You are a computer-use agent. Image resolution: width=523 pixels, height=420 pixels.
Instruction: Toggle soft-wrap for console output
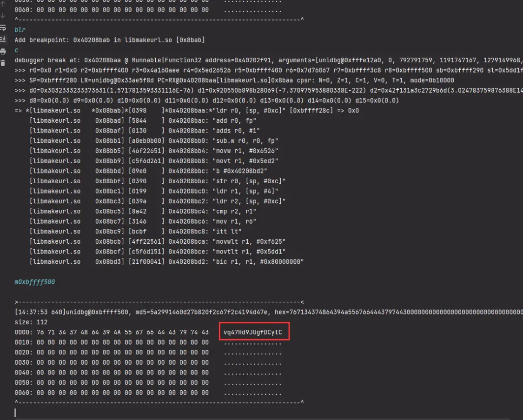(x=3, y=28)
